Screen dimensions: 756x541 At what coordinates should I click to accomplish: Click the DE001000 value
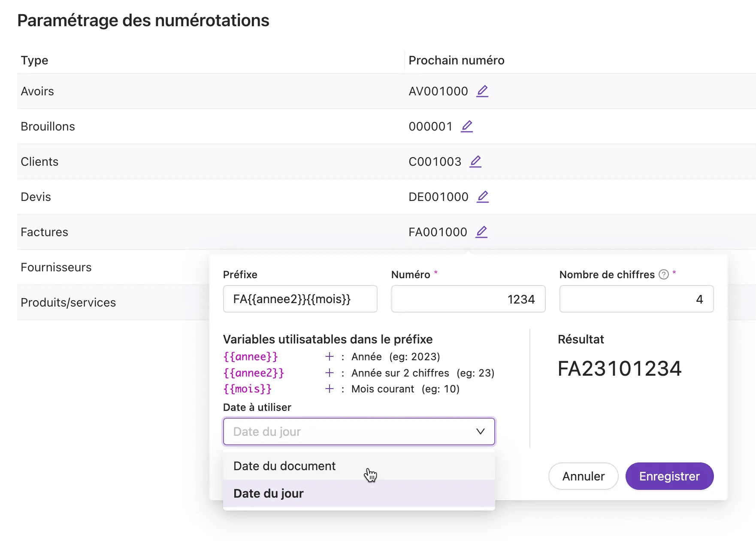[438, 197]
